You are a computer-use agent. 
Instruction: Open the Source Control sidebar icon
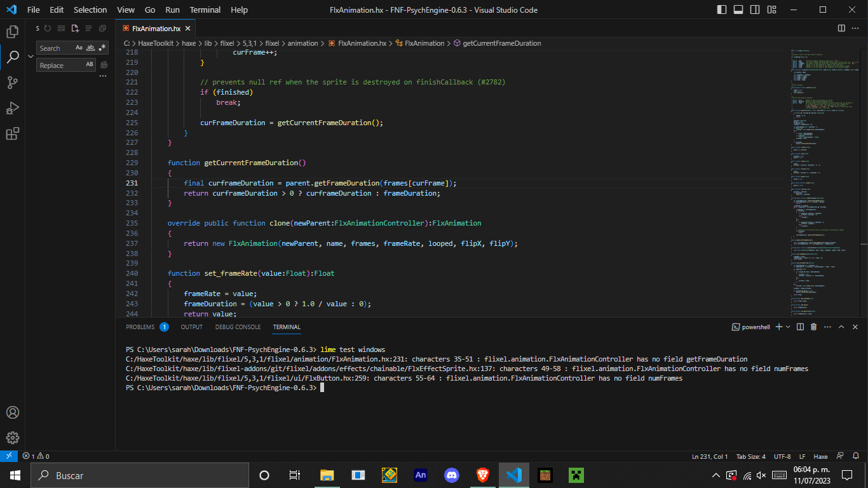13,83
